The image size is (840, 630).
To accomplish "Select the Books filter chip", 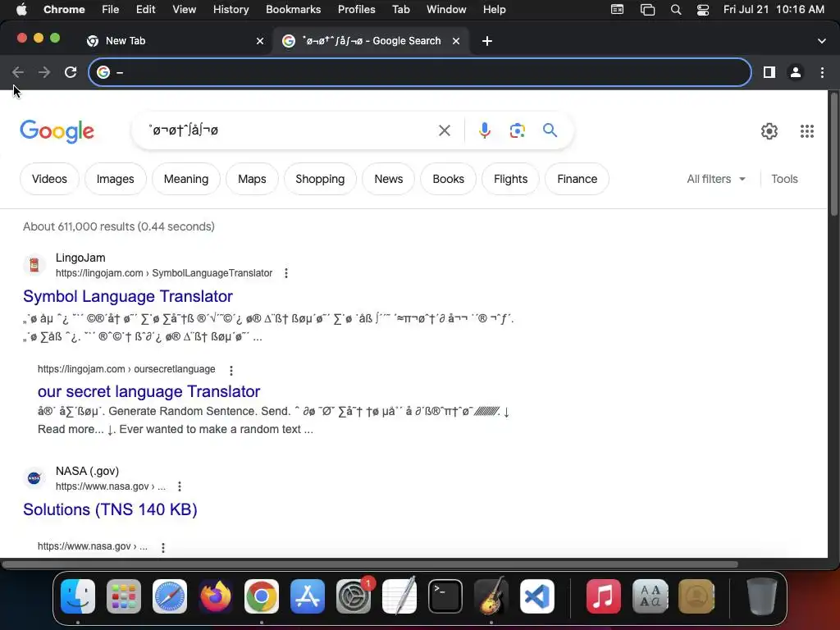I will click(x=449, y=179).
